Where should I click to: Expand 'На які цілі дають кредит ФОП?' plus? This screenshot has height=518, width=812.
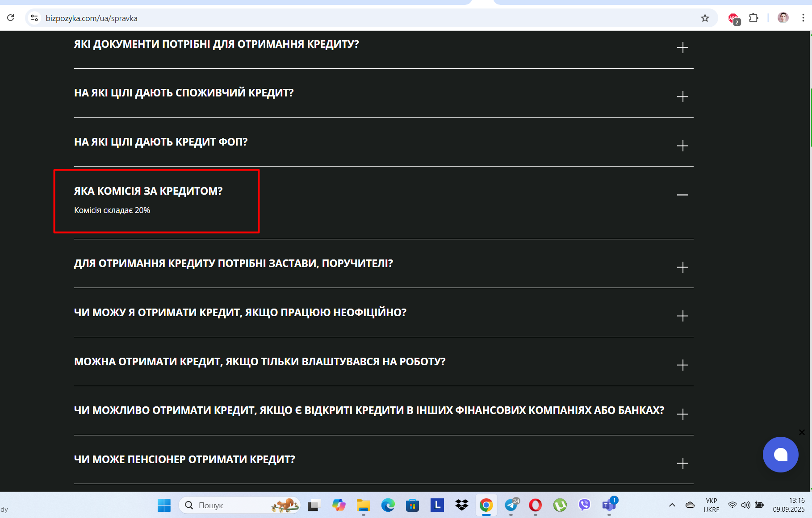click(682, 146)
